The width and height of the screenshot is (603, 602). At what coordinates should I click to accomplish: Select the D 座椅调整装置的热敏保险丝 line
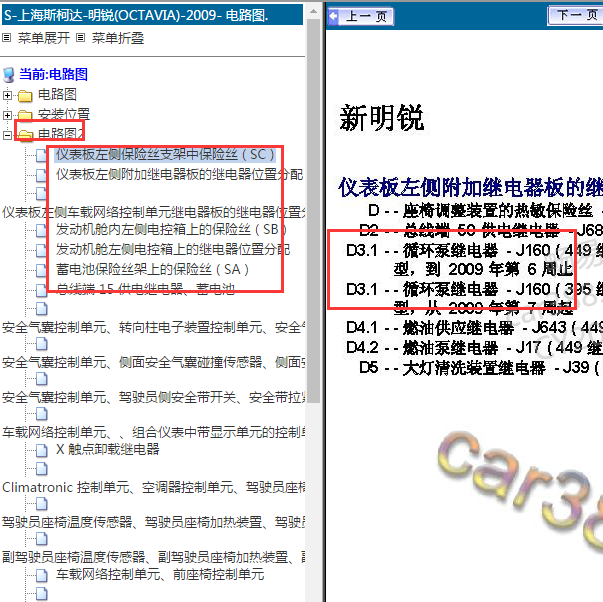tap(485, 210)
